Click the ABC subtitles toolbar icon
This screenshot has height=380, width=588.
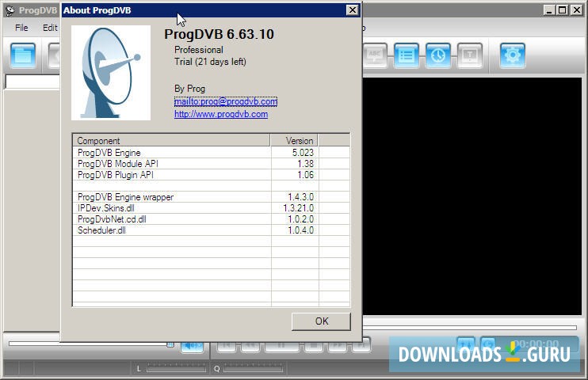(375, 56)
